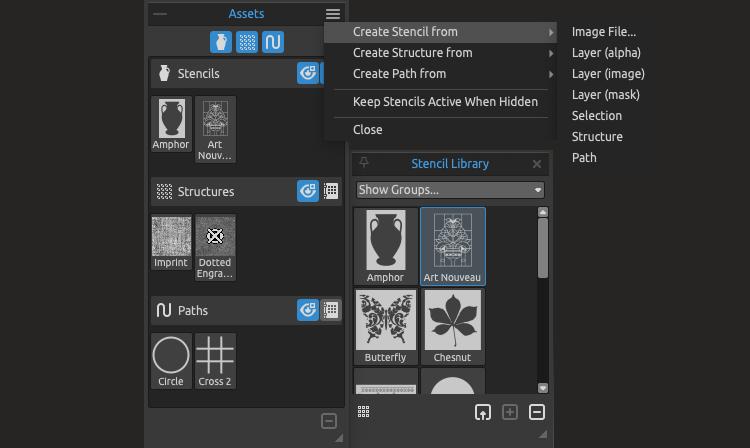Click the Stencil Library title text
The height and width of the screenshot is (448, 750).
(x=450, y=164)
